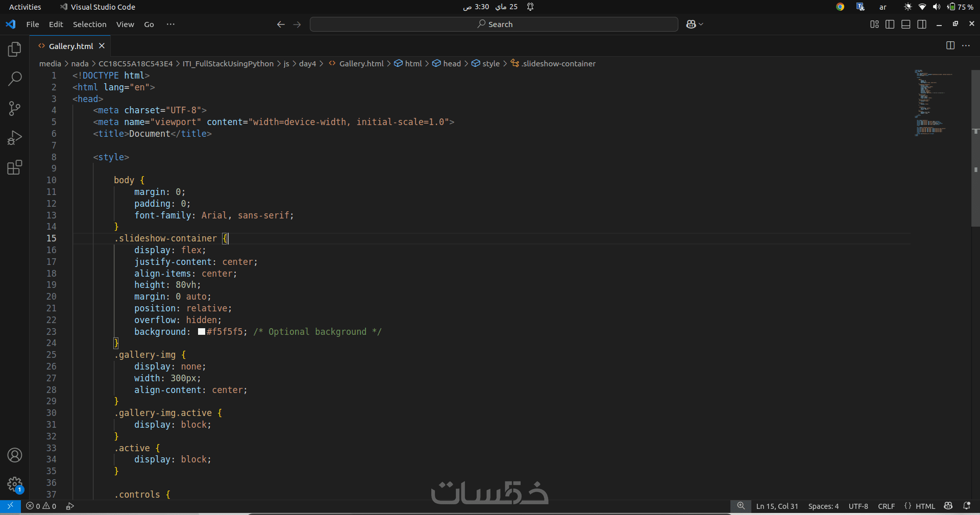Open the Copilot chat icon in title bar
This screenshot has width=980, height=515.
[691, 24]
